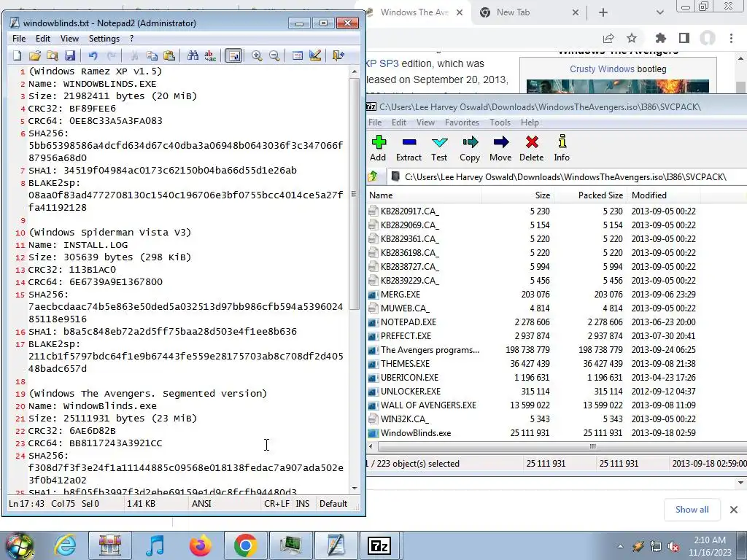Image resolution: width=747 pixels, height=560 pixels.
Task: Open Firefox from the taskbar
Action: click(x=200, y=545)
